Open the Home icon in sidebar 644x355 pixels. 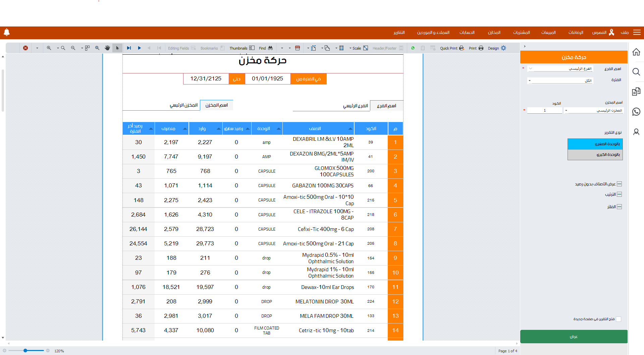pyautogui.click(x=636, y=52)
